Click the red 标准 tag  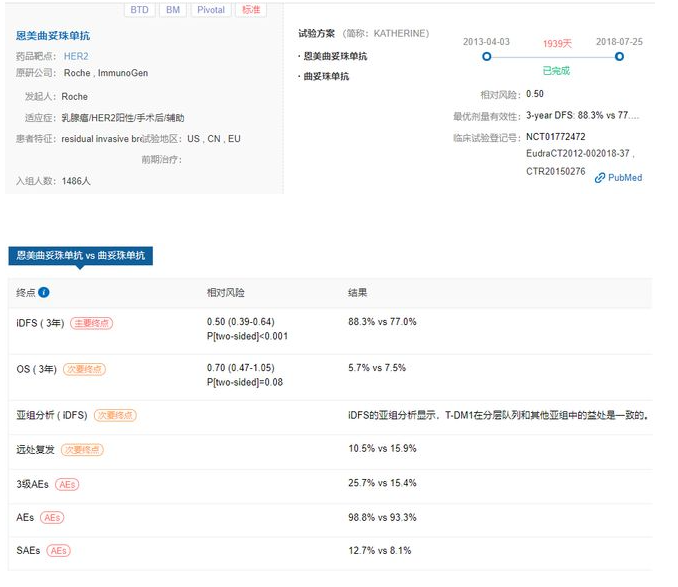251,10
